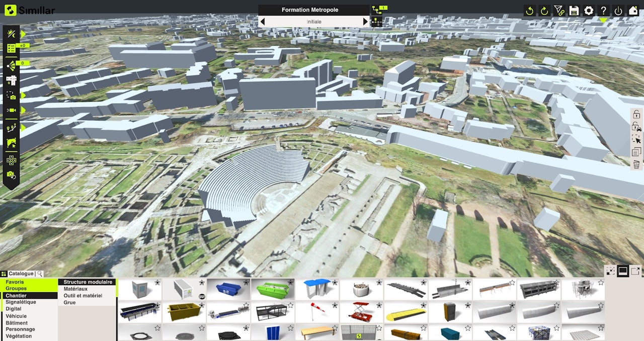This screenshot has height=341, width=644.
Task: Toggle favorite star on blue skip
Action: pyautogui.click(x=246, y=283)
